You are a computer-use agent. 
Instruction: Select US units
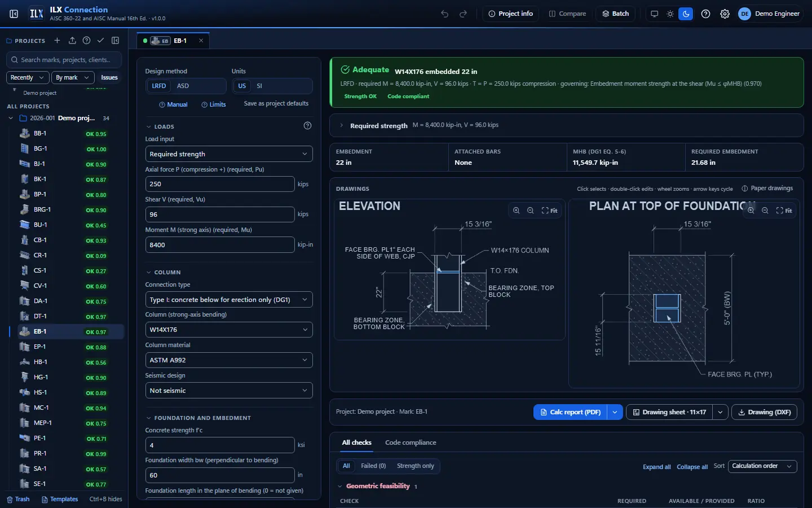pos(242,86)
